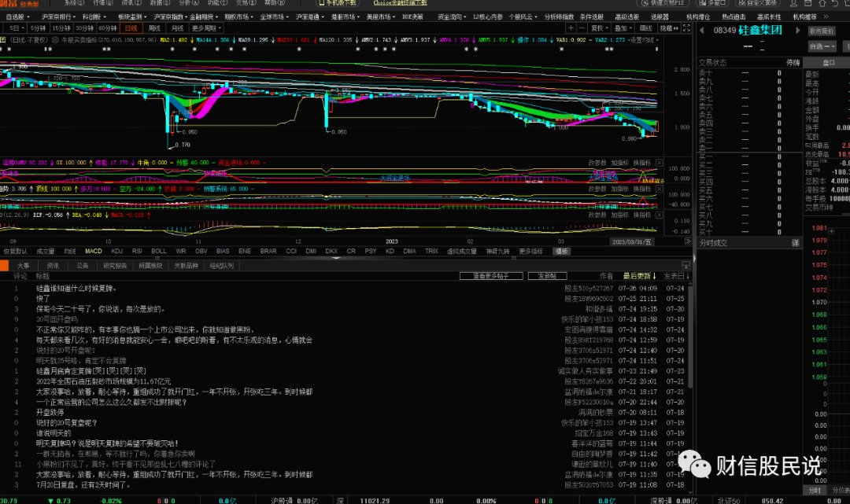Close the first sub-indicator panel

(x=660, y=163)
